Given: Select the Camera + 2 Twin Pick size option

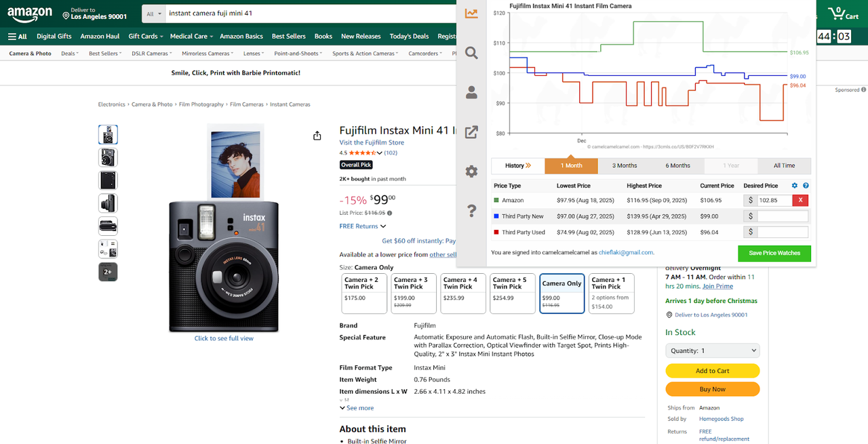Looking at the screenshot, I should click(x=363, y=294).
